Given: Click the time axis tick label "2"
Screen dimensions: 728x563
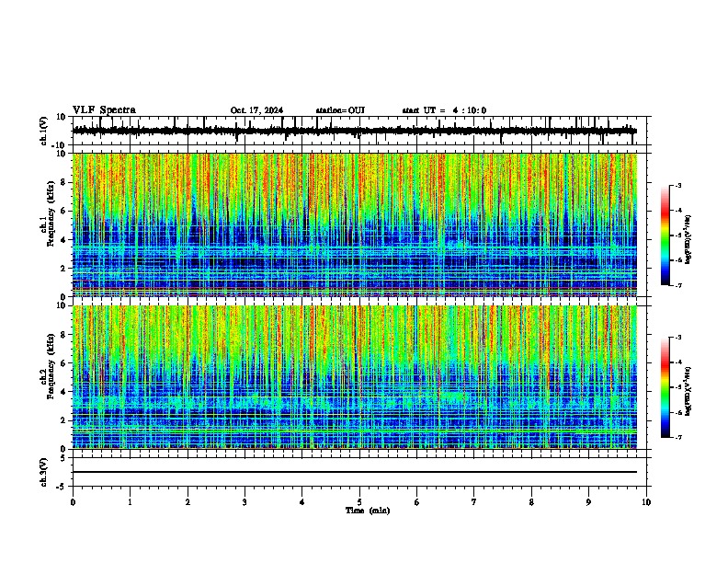Looking at the screenshot, I should tap(188, 502).
